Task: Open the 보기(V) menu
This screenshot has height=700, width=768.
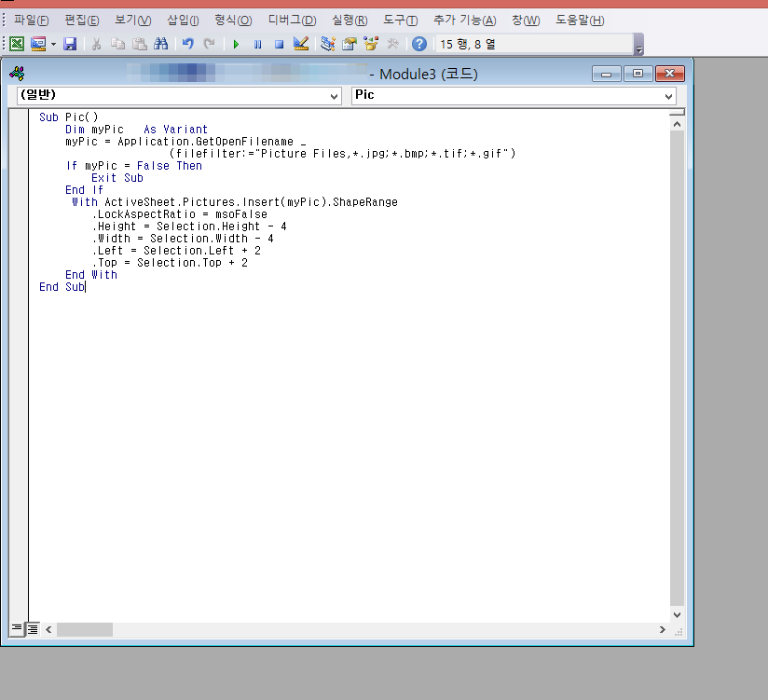Action: pyautogui.click(x=132, y=21)
